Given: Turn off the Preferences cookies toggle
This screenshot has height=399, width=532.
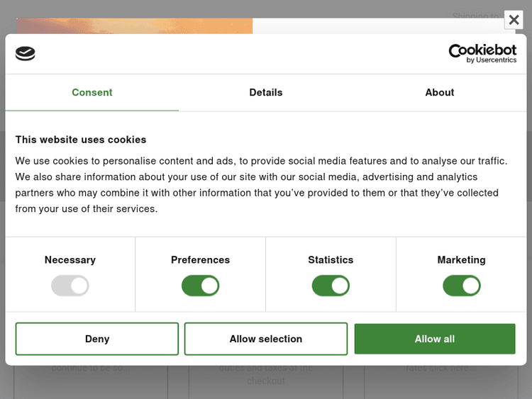Looking at the screenshot, I should 201,286.
